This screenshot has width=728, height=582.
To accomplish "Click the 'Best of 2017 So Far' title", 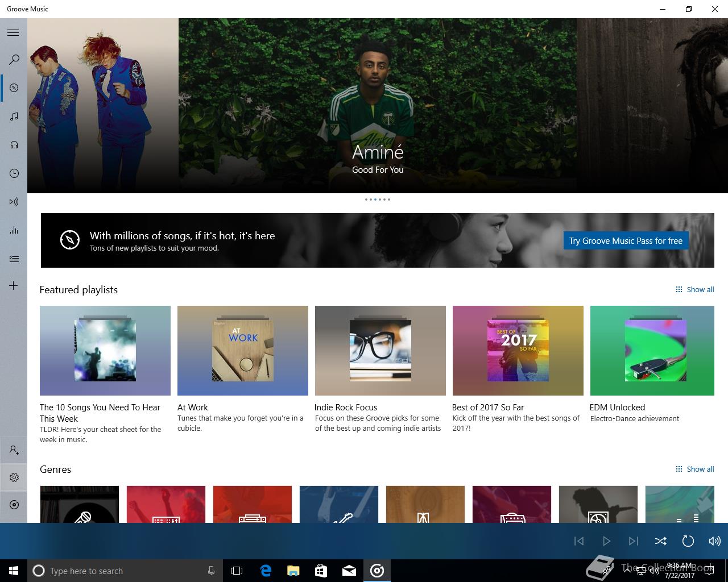I will (488, 407).
